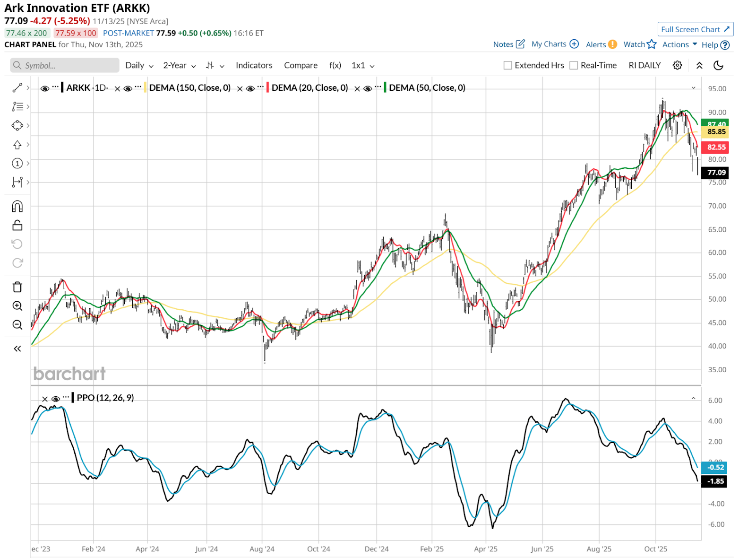Click the zoom in magnifier icon
The height and width of the screenshot is (558, 756).
17,306
